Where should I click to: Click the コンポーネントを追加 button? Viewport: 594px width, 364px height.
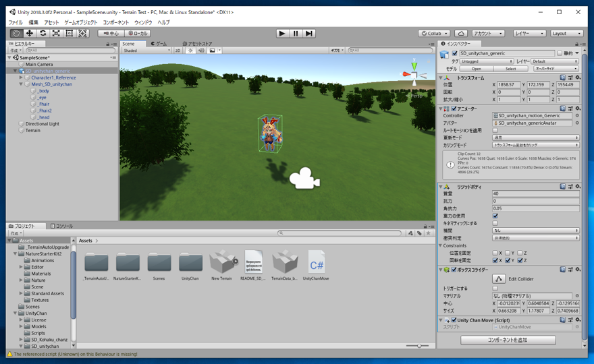coord(508,340)
